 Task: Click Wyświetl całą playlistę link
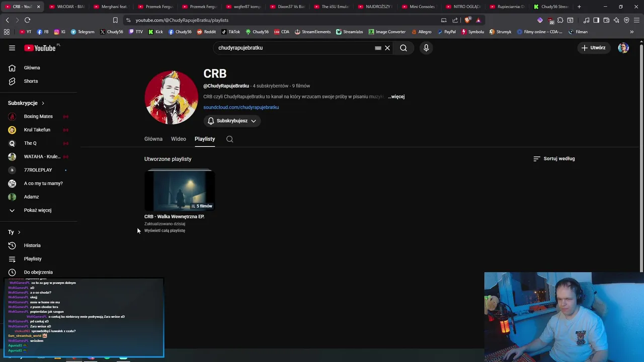point(165,231)
